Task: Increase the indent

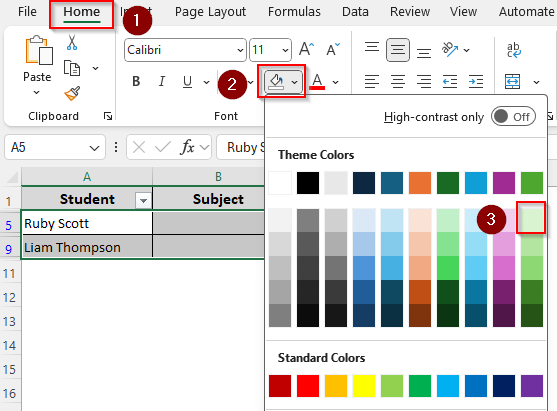Action: [476, 82]
